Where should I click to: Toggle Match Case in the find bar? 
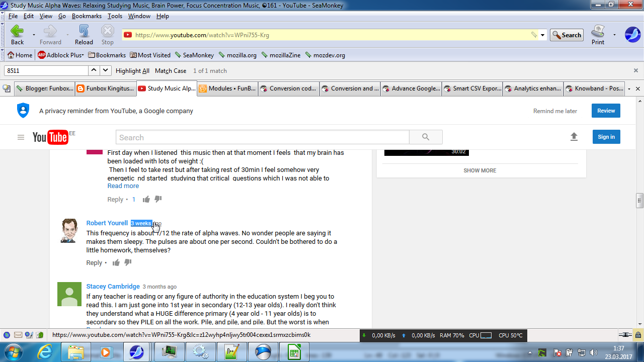(x=171, y=71)
